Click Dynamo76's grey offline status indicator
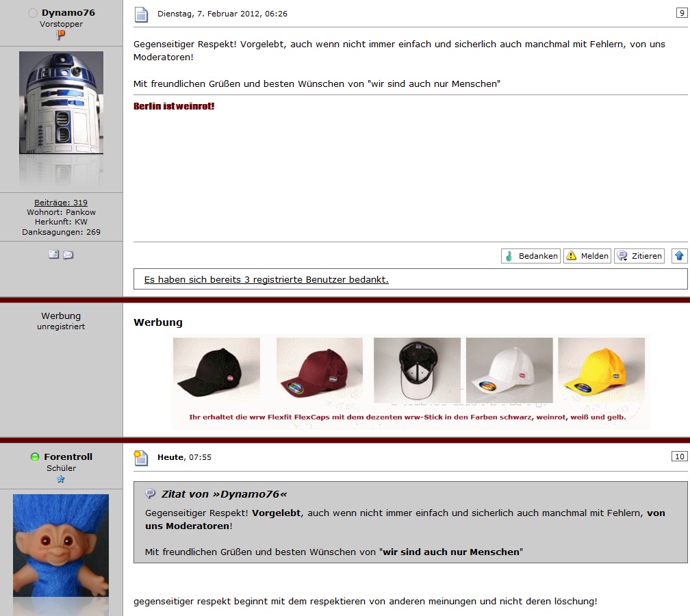This screenshot has width=690, height=616. pos(33,13)
